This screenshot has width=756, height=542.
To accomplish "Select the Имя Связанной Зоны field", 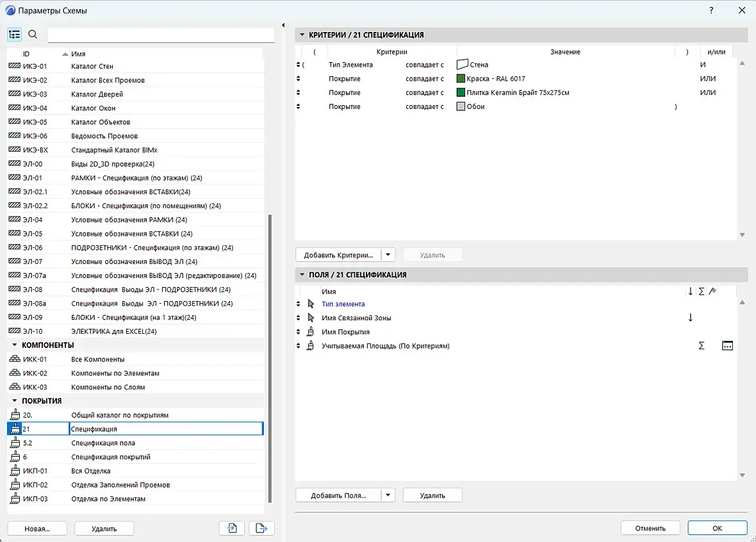I will pyautogui.click(x=356, y=318).
